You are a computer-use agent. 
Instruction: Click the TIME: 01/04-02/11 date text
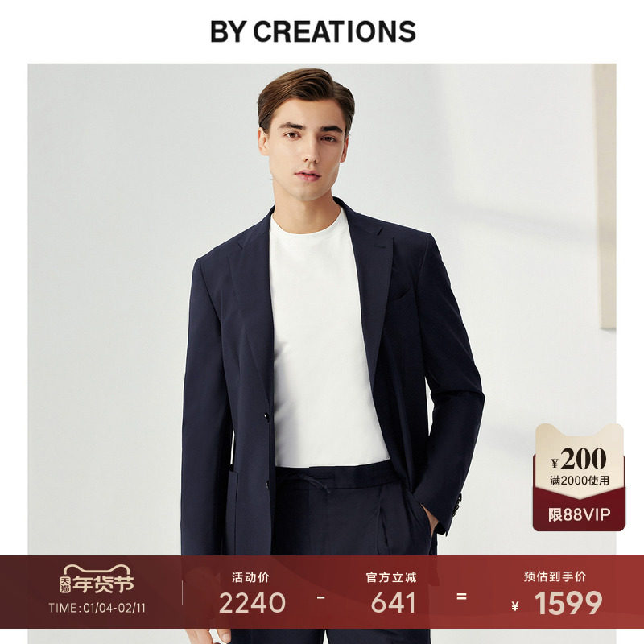(97, 608)
